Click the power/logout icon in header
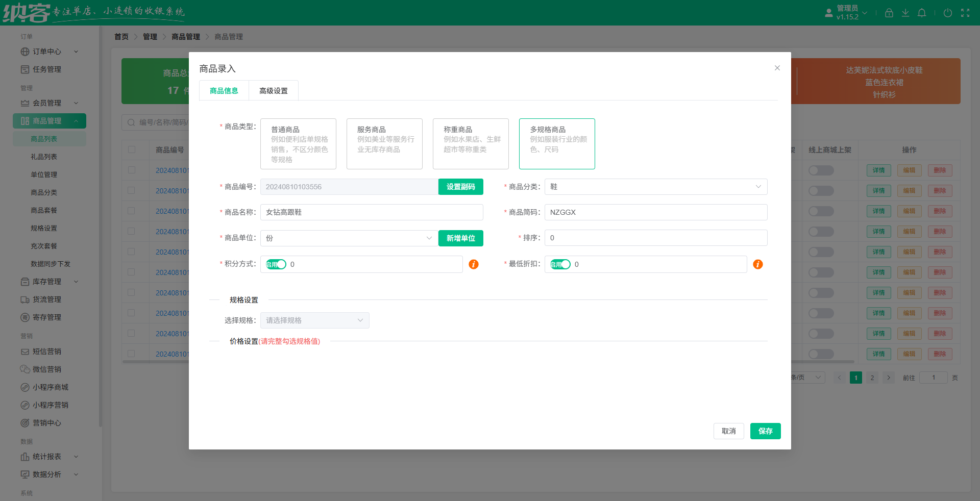This screenshot has height=501, width=980. [x=948, y=13]
